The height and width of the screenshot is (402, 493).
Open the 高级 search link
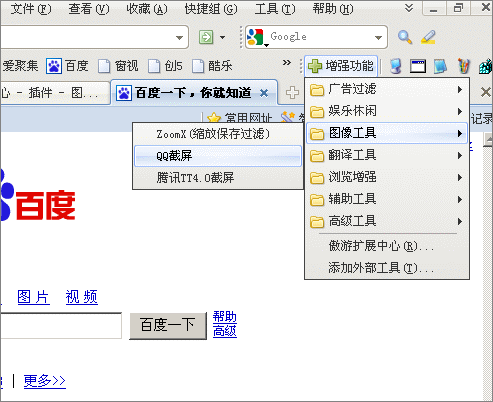point(225,331)
